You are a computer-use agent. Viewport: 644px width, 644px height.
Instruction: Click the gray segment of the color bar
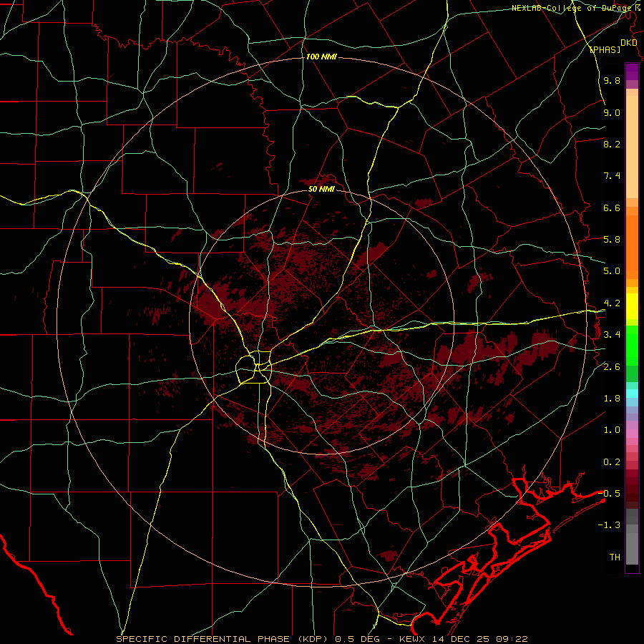click(632, 537)
